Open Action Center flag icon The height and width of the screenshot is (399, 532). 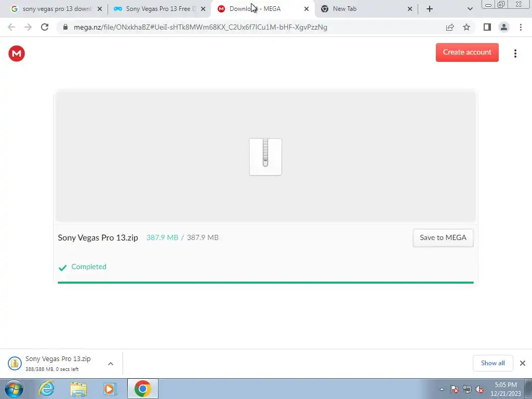click(x=455, y=389)
